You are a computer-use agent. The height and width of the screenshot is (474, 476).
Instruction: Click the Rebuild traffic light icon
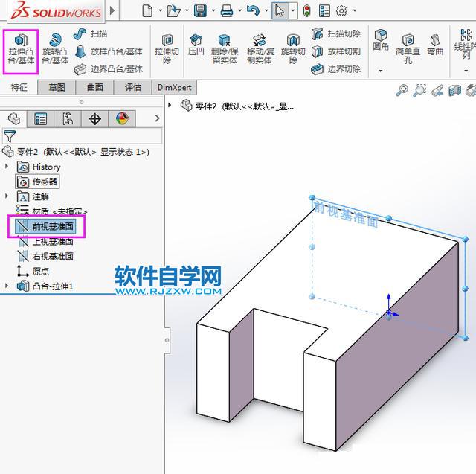click(x=307, y=11)
